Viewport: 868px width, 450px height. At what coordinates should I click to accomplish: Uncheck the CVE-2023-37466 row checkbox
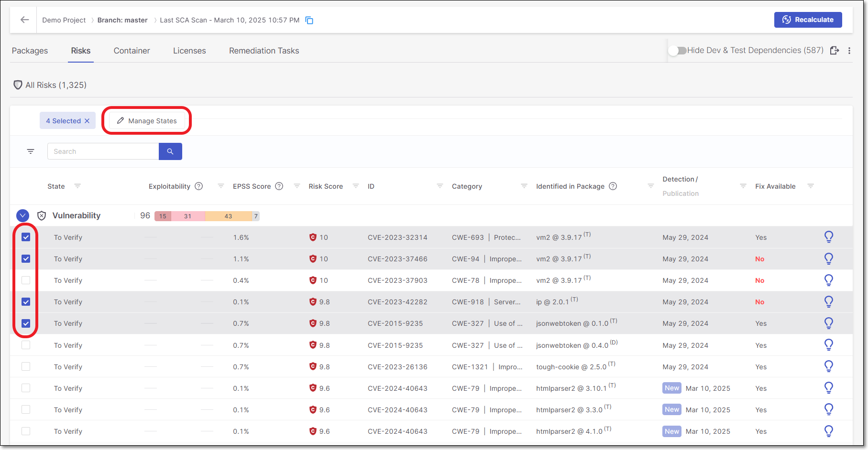[x=26, y=258]
